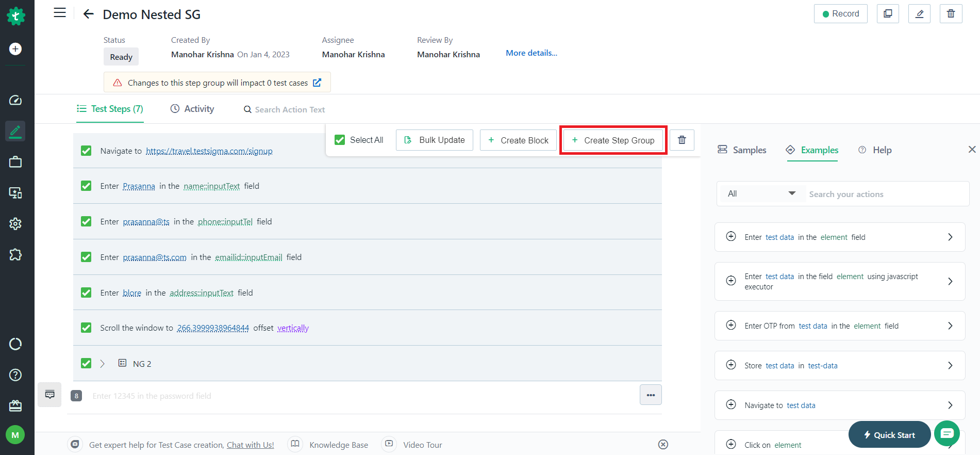Open the test lab devices icon
This screenshot has height=455, width=980.
point(15,193)
